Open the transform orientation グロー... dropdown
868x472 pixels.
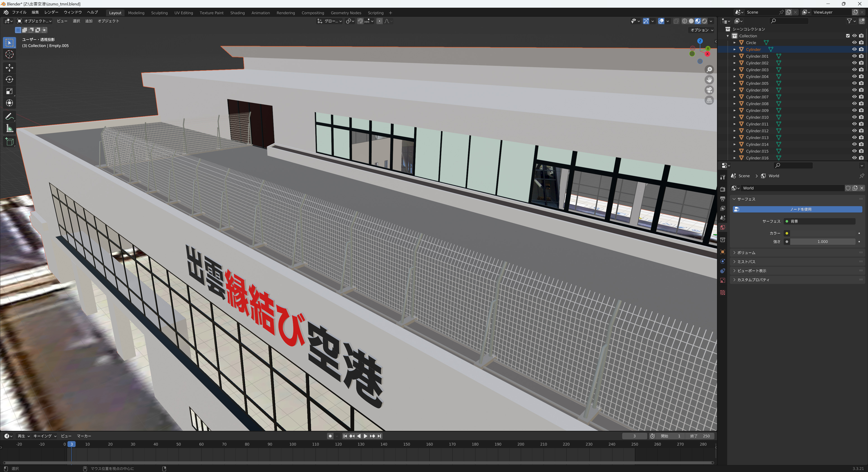pyautogui.click(x=330, y=21)
